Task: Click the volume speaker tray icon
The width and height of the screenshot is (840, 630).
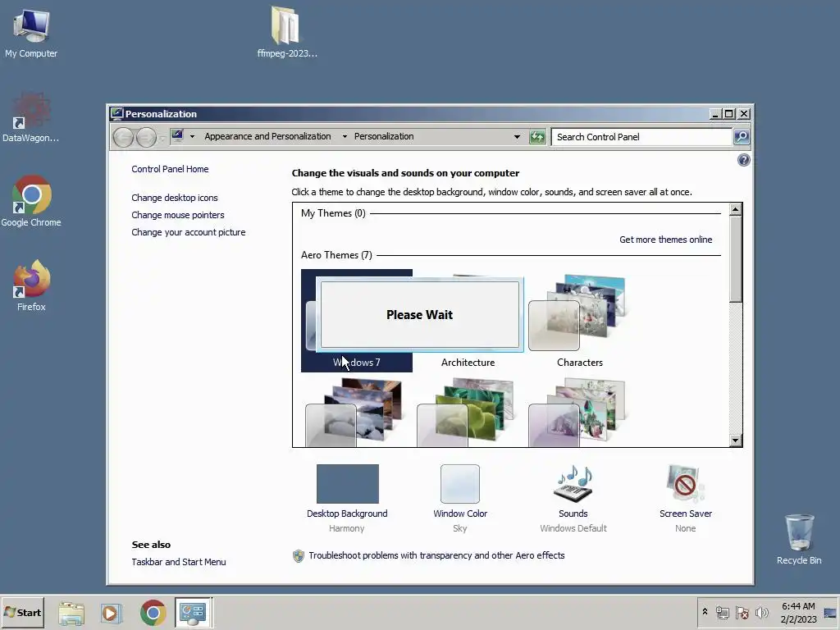Action: tap(761, 612)
